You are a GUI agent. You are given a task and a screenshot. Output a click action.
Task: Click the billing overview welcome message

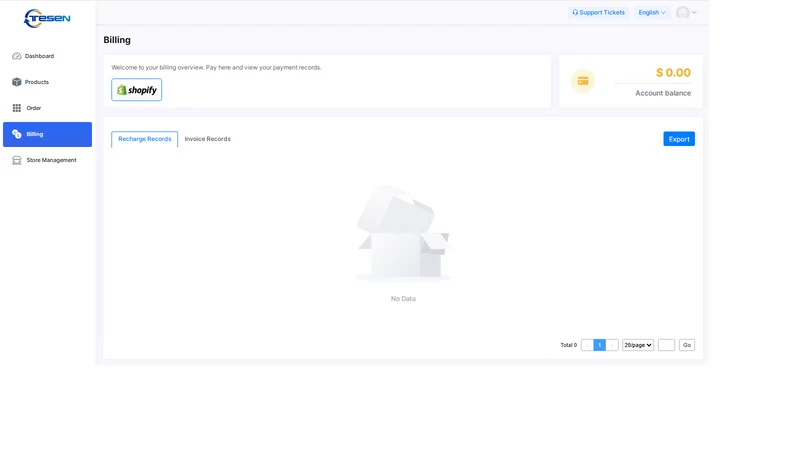coord(216,67)
